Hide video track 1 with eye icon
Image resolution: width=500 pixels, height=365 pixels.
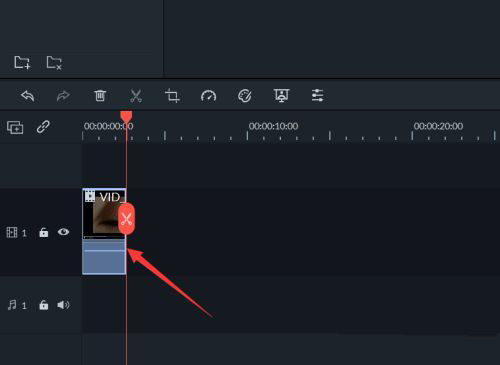[x=63, y=232]
